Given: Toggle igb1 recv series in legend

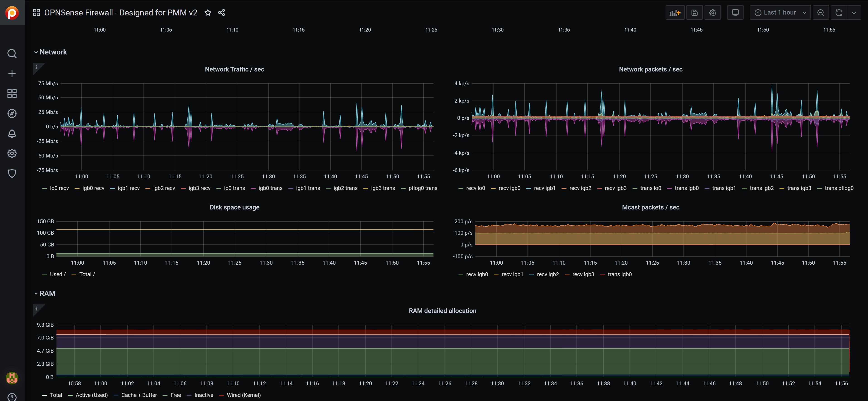Looking at the screenshot, I should [128, 188].
